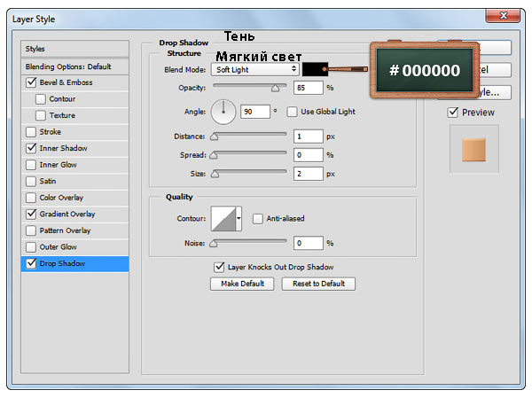The height and width of the screenshot is (398, 532).
Task: Click the Size slider track
Action: pos(248,174)
